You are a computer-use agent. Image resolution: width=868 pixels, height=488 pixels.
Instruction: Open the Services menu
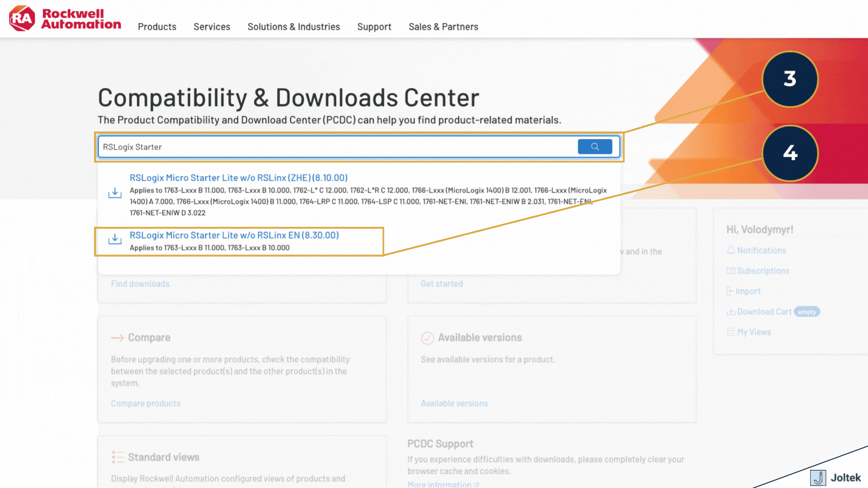point(212,27)
